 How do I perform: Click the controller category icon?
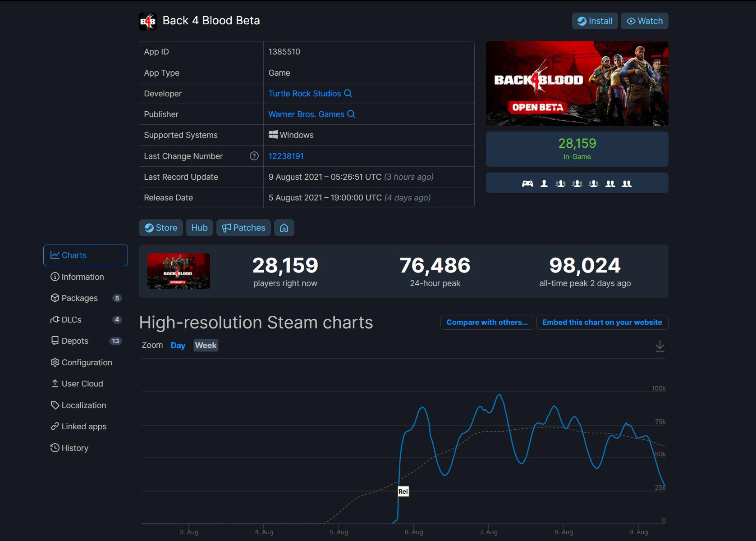coord(527,183)
